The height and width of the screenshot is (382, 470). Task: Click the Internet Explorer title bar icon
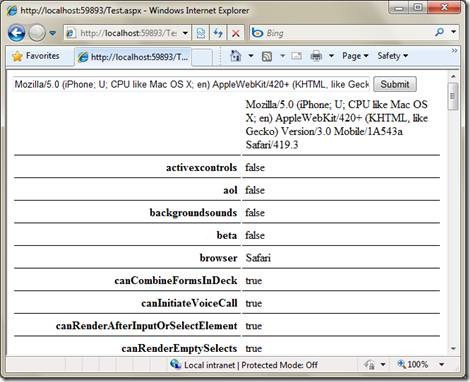[12, 10]
